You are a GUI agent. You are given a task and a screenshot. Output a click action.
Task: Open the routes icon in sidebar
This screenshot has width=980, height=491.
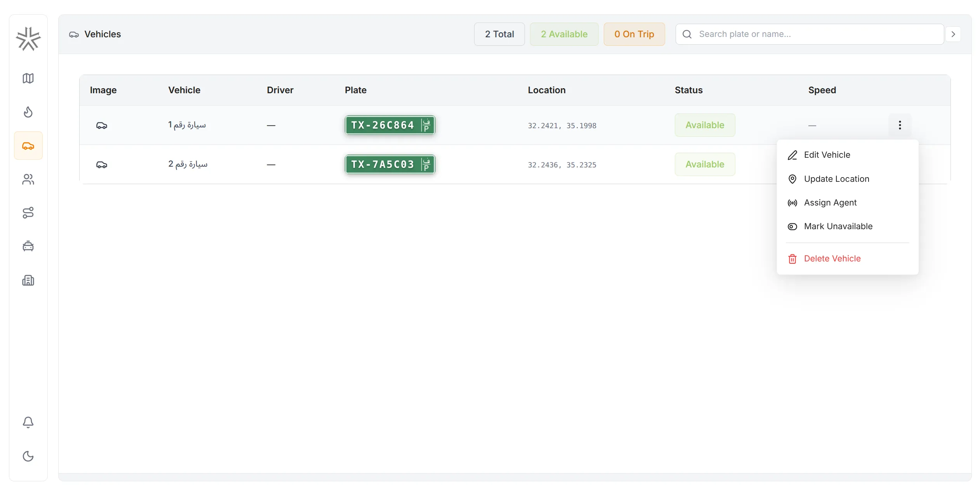pos(28,212)
